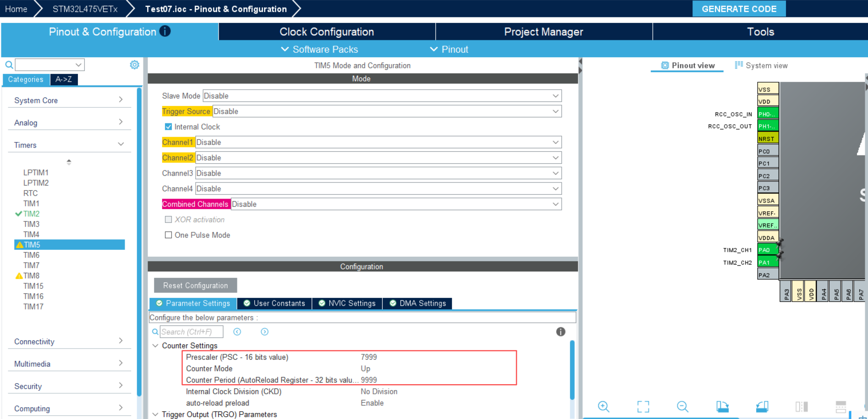
Task: Click the VDDA pin on the chip
Action: pos(768,237)
